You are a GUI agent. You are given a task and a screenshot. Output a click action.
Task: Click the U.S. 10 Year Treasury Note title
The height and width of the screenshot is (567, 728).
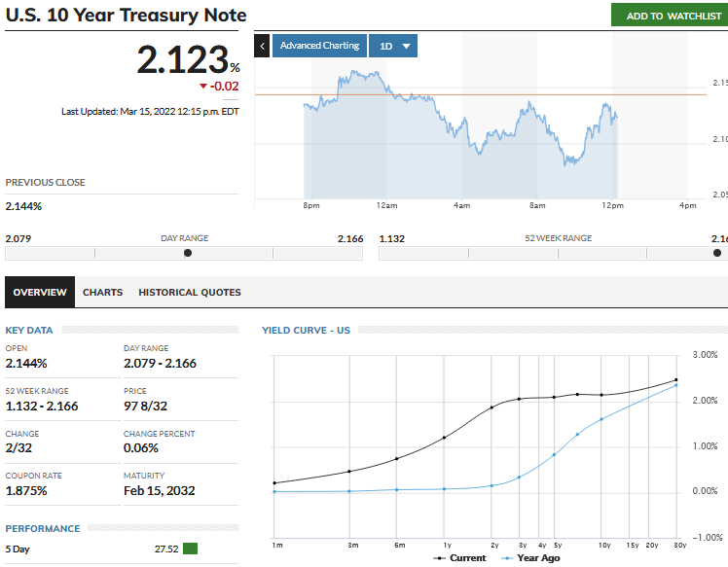pyautogui.click(x=126, y=16)
